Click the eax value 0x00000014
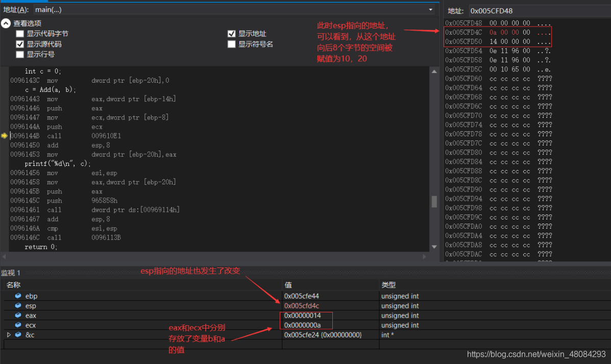 point(302,316)
